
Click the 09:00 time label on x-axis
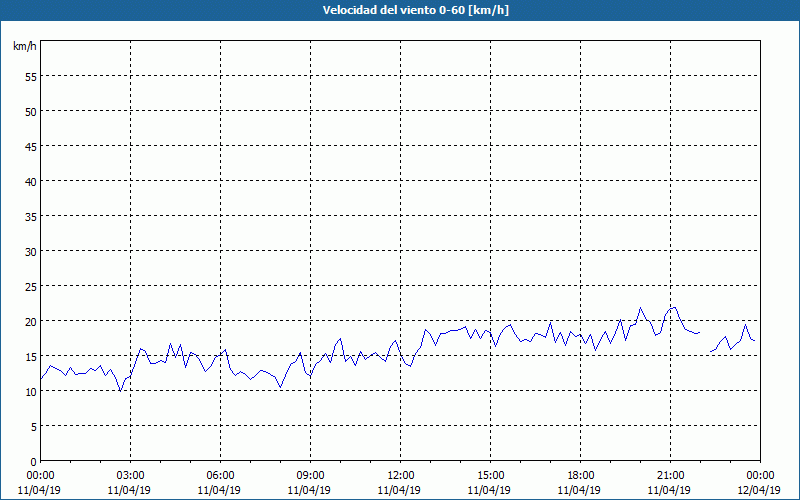tap(310, 476)
